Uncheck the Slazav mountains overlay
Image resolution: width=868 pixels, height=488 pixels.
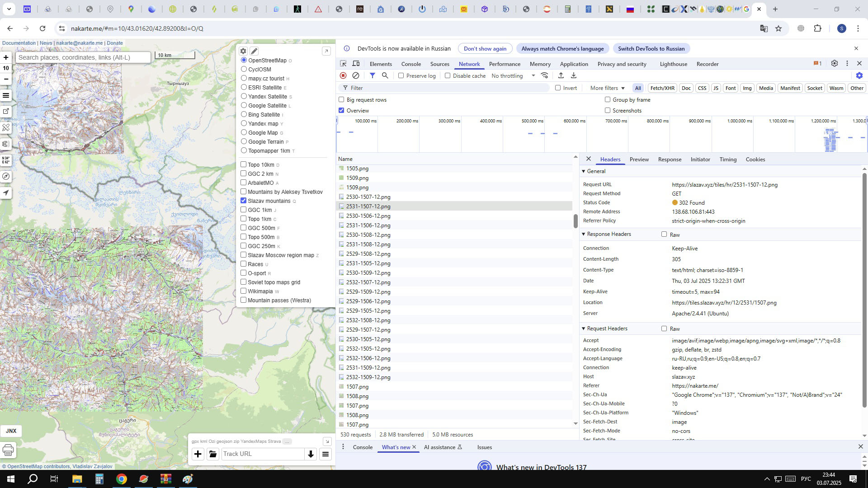pyautogui.click(x=244, y=201)
